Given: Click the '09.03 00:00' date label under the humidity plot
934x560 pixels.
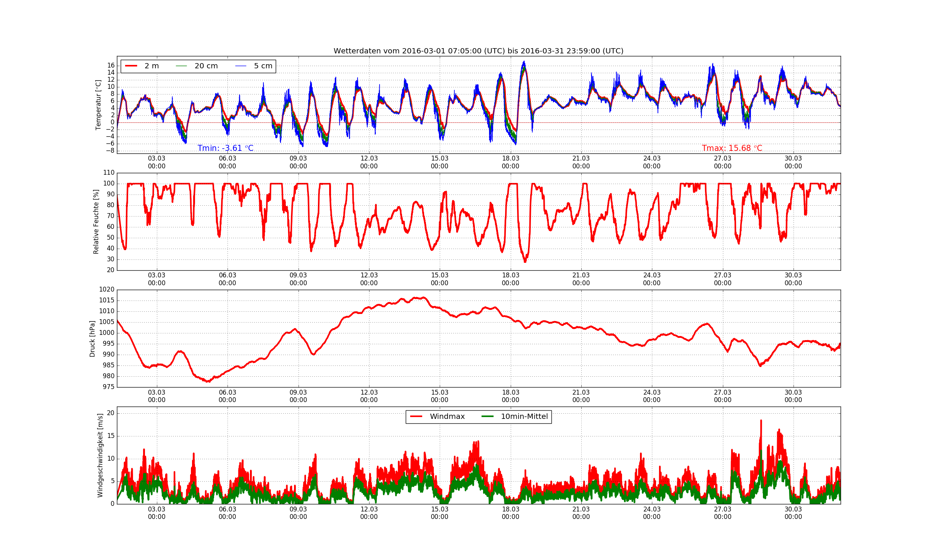Looking at the screenshot, I should [298, 280].
